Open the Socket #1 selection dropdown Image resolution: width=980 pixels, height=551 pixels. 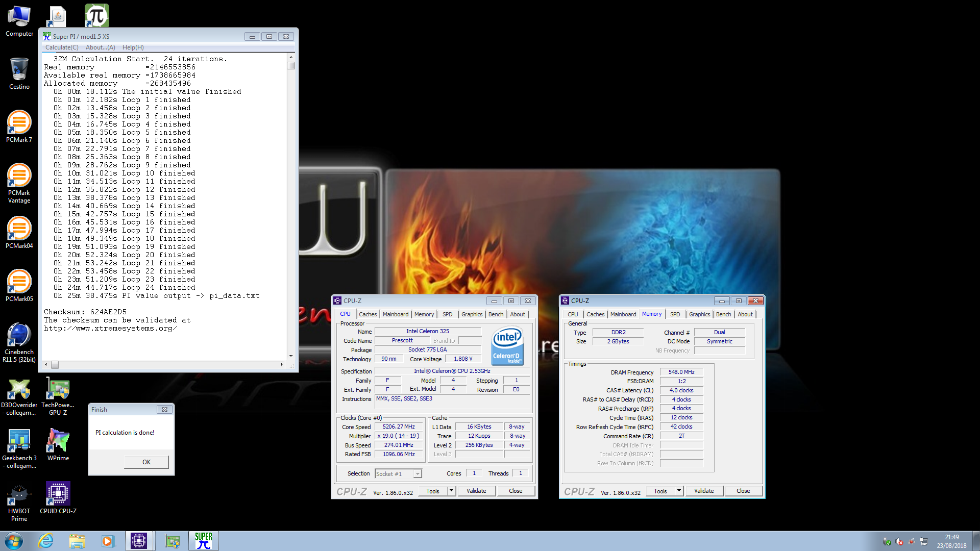(x=398, y=474)
